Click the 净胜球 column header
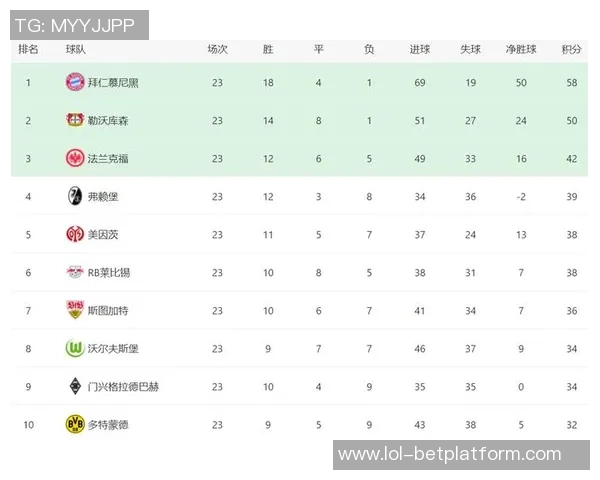This screenshot has width=600, height=480. [521, 49]
